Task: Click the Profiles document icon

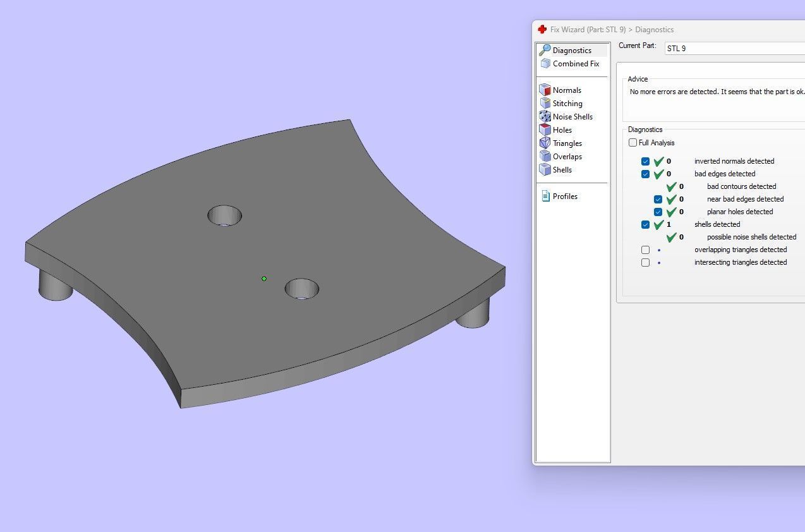Action: [x=546, y=196]
